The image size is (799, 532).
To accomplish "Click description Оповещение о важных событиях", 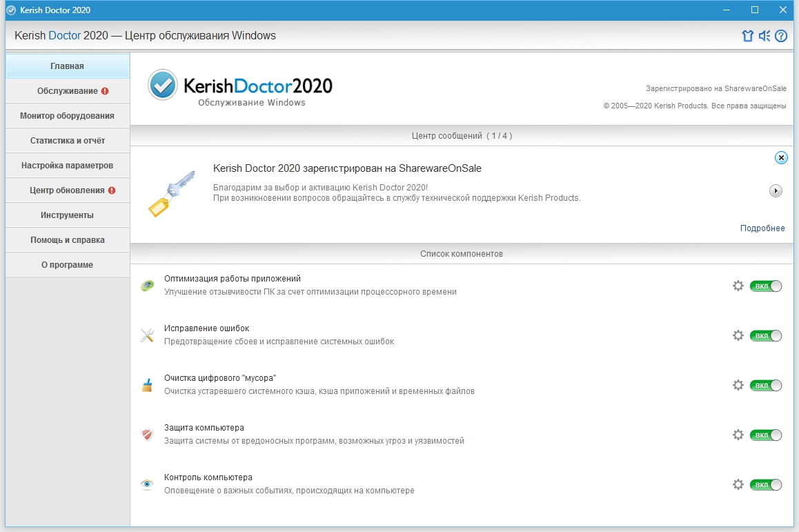I will [289, 491].
